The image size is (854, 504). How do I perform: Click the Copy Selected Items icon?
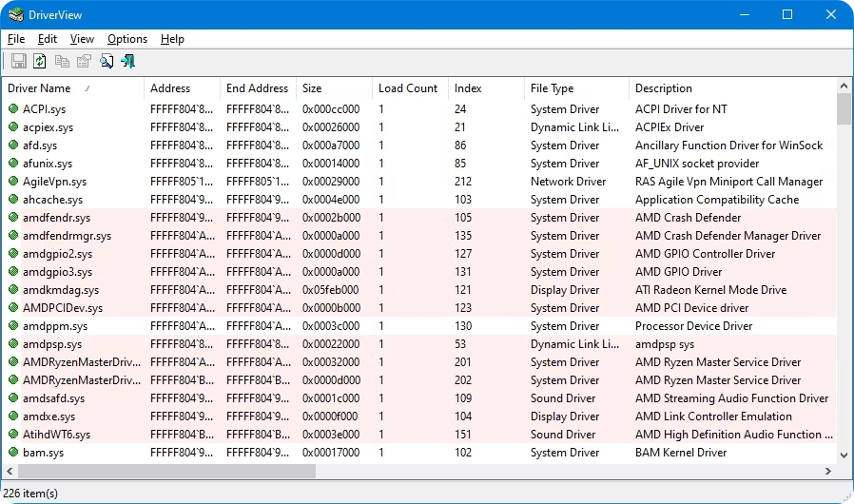pyautogui.click(x=62, y=62)
